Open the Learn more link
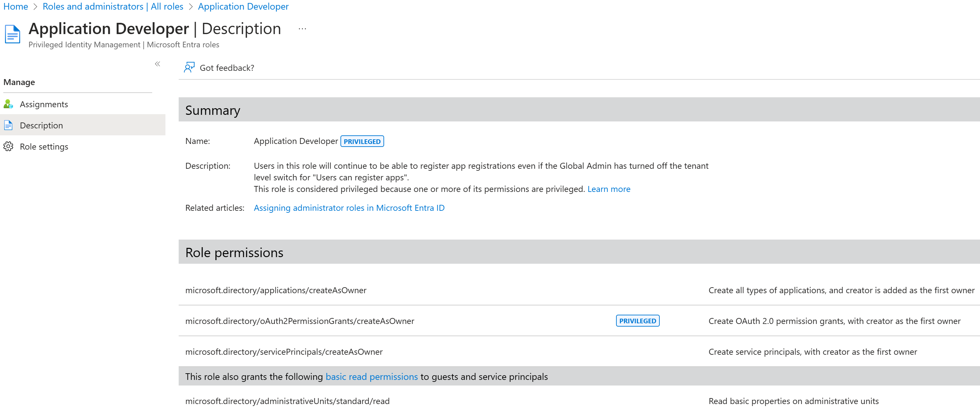 tap(609, 189)
